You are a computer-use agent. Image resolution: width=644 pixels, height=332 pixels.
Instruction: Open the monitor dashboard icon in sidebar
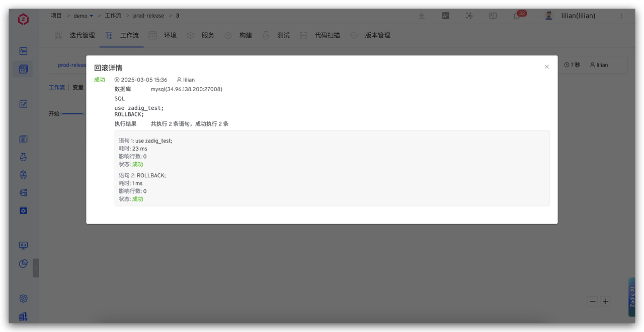click(x=23, y=245)
